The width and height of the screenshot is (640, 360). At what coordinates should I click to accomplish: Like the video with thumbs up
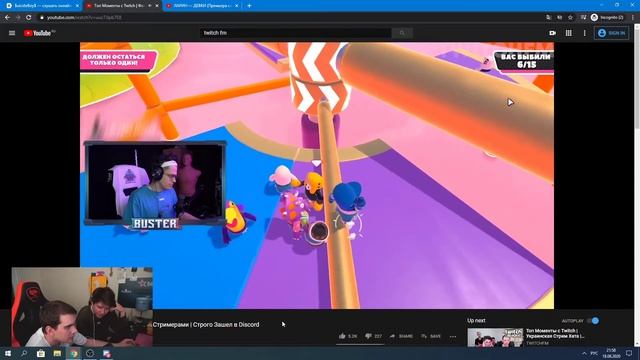(348, 336)
